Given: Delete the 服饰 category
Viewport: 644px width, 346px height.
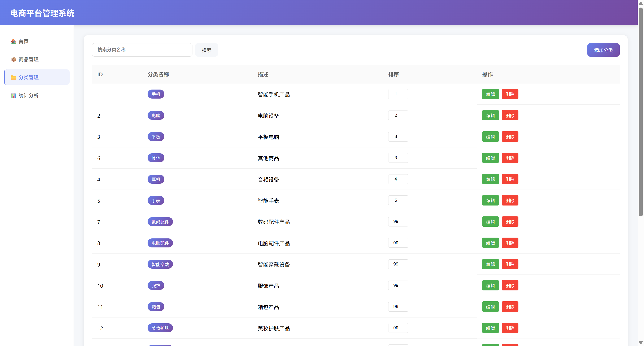Looking at the screenshot, I should [x=510, y=285].
